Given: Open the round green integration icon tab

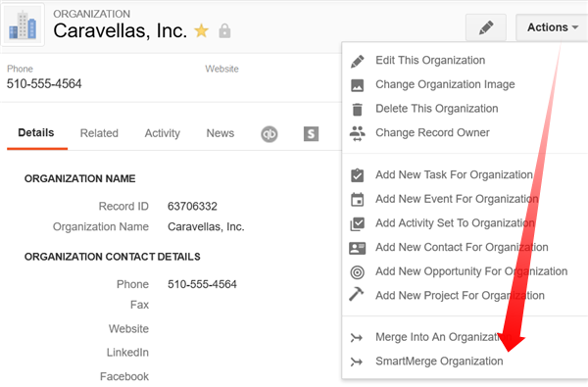Looking at the screenshot, I should click(269, 134).
